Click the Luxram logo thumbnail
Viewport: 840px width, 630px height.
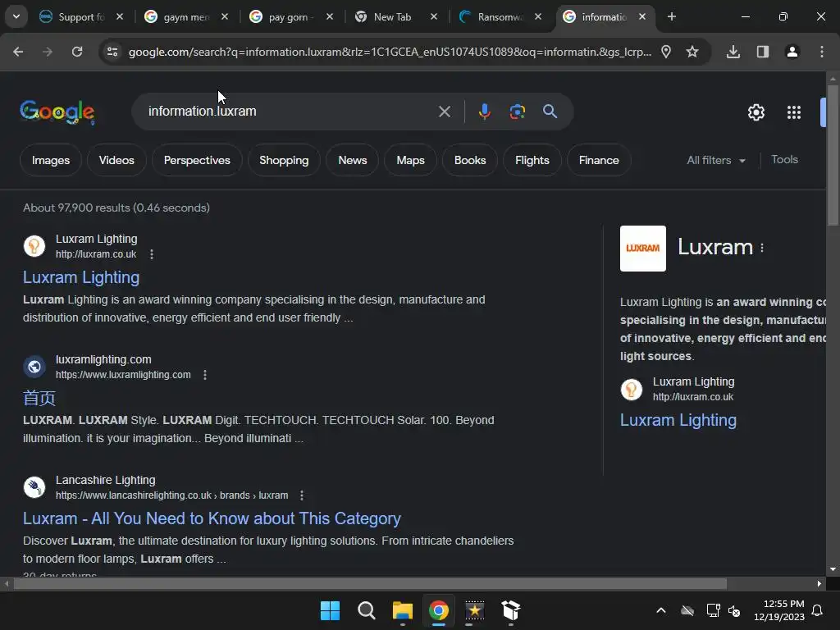(643, 248)
